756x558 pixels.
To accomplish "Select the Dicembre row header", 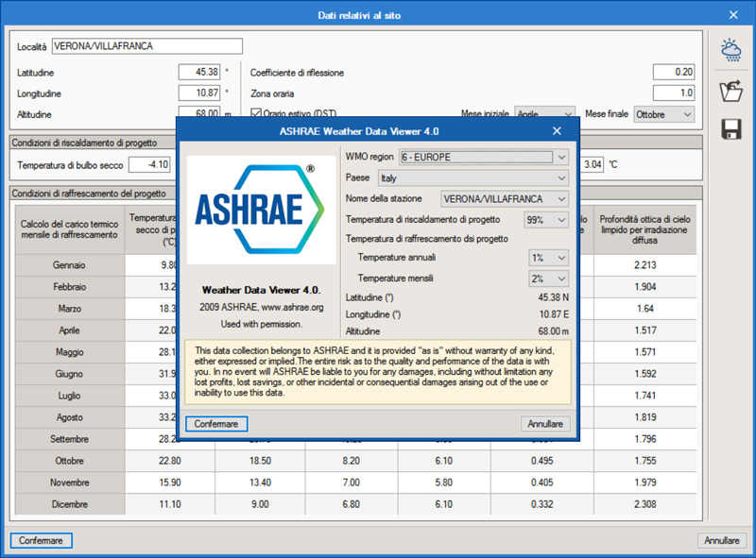I will pos(70,504).
